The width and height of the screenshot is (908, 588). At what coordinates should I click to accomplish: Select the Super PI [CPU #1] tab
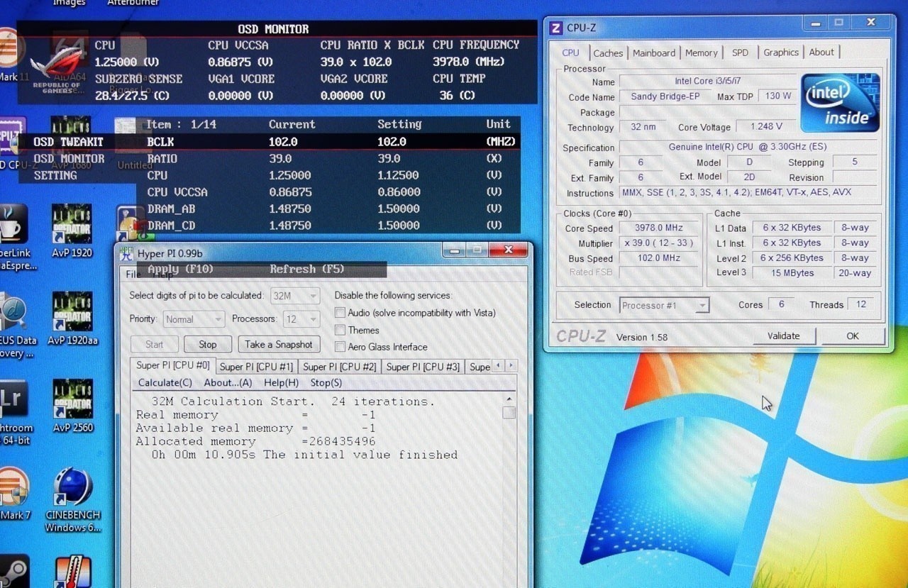256,367
